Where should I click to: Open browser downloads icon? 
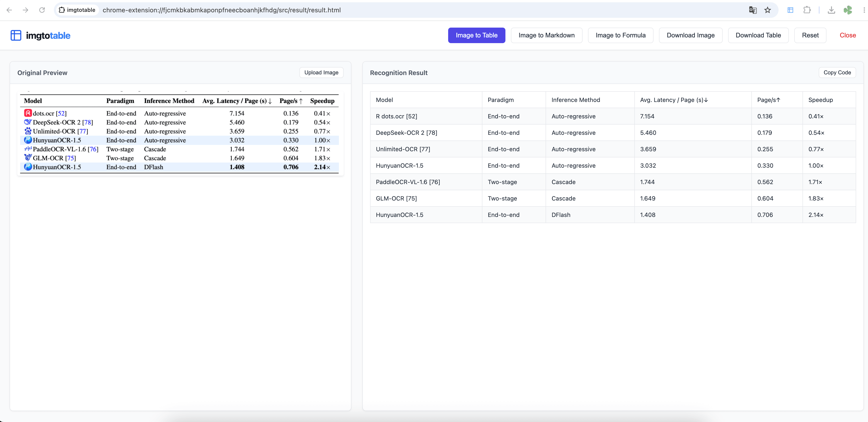(831, 10)
